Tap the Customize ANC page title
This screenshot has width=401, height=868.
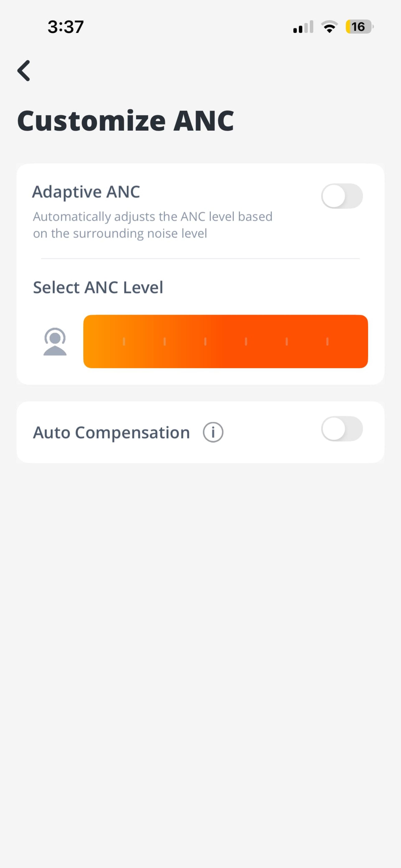125,121
